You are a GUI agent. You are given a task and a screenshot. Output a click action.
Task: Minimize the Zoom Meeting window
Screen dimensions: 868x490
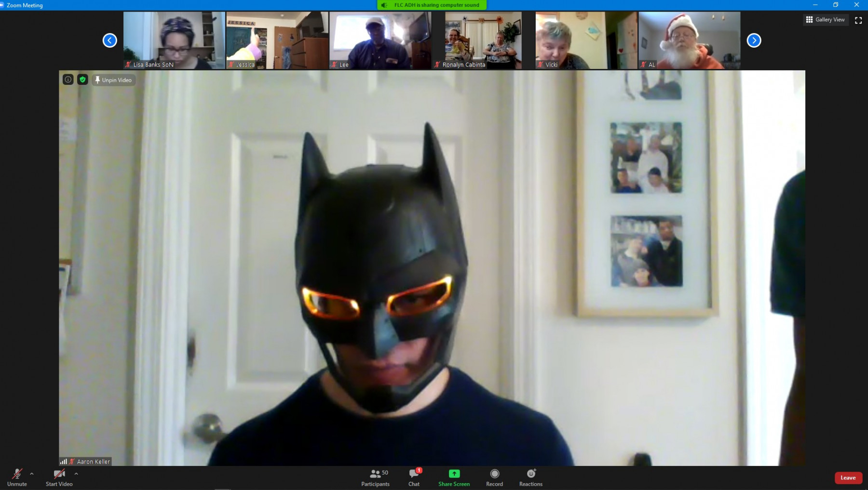point(815,5)
